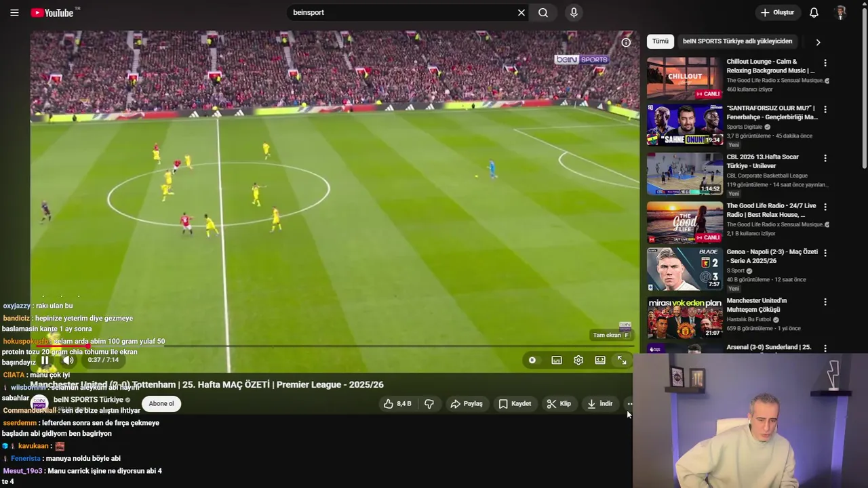The image size is (868, 488).
Task: Open video info card icon
Action: (626, 42)
